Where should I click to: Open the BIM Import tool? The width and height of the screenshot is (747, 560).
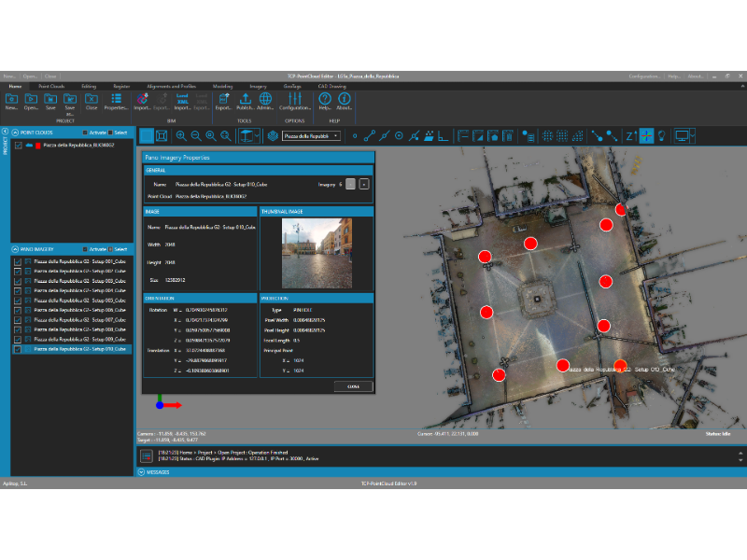(142, 102)
